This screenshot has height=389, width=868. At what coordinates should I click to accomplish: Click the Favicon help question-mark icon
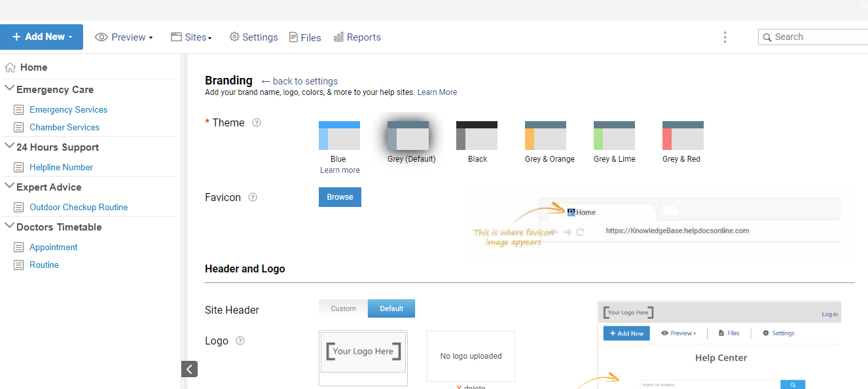click(253, 196)
